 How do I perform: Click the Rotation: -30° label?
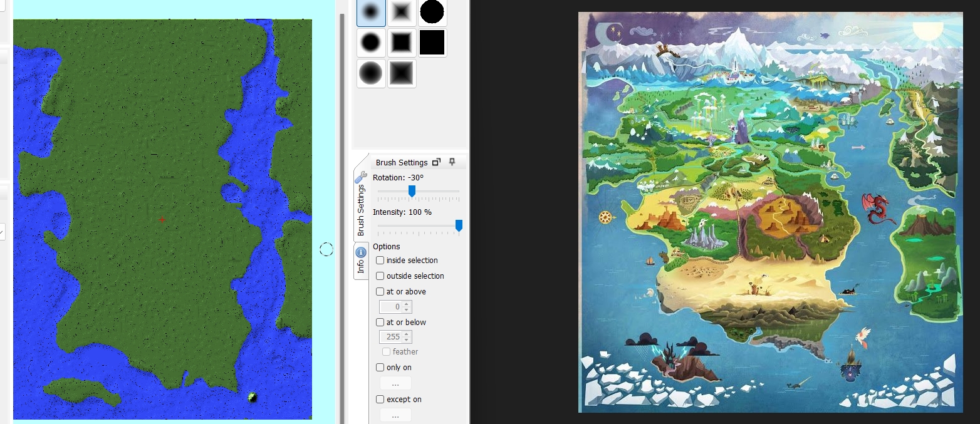click(398, 178)
